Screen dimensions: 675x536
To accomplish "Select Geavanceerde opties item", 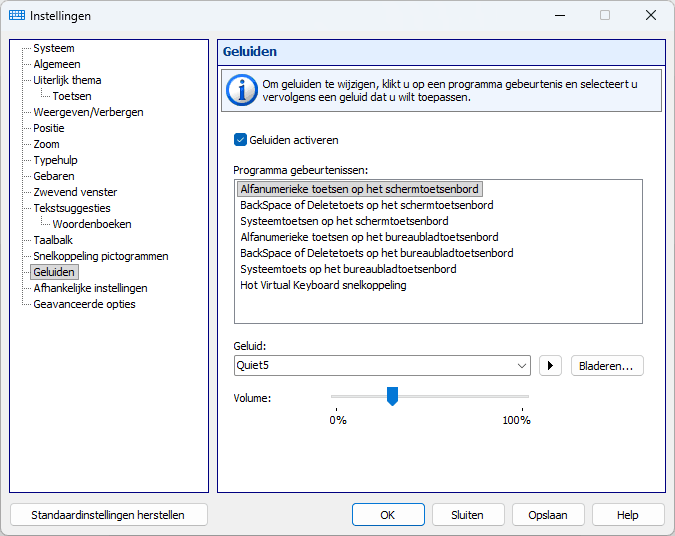I will click(84, 304).
